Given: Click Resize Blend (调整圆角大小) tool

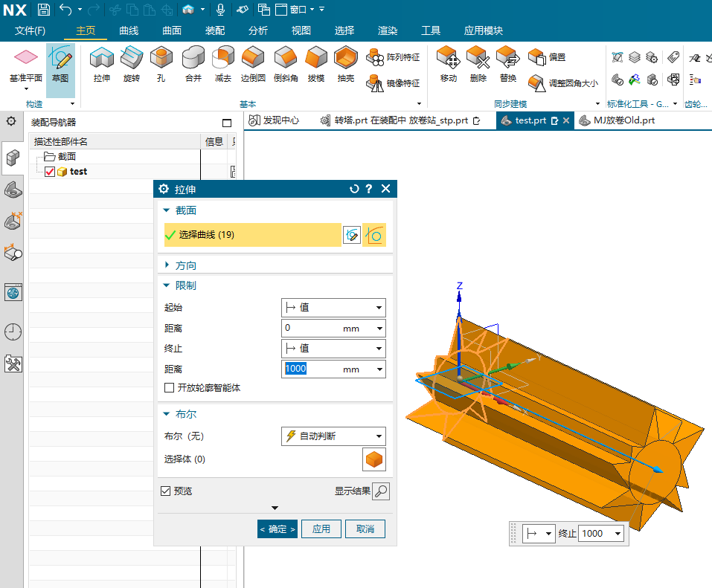Looking at the screenshot, I should pos(563,83).
